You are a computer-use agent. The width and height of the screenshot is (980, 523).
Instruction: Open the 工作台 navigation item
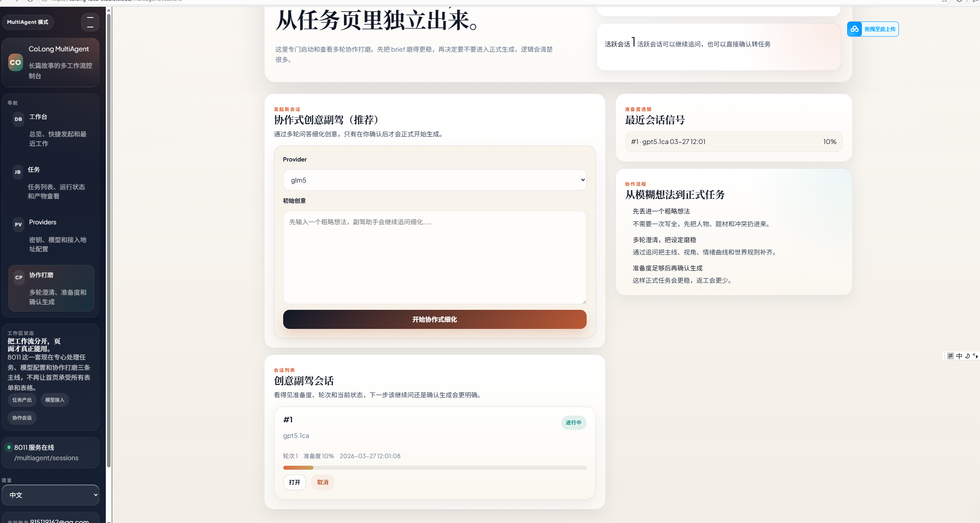38,117
